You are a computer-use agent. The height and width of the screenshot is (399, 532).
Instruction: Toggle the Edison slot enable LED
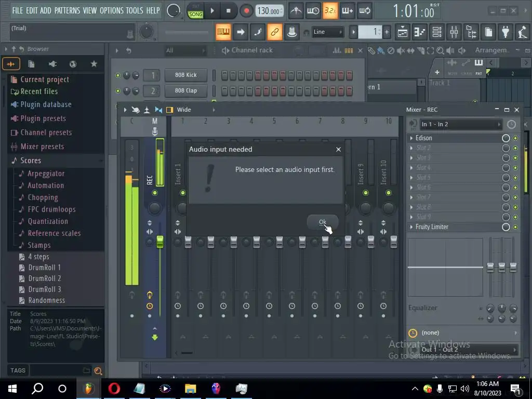coord(515,138)
